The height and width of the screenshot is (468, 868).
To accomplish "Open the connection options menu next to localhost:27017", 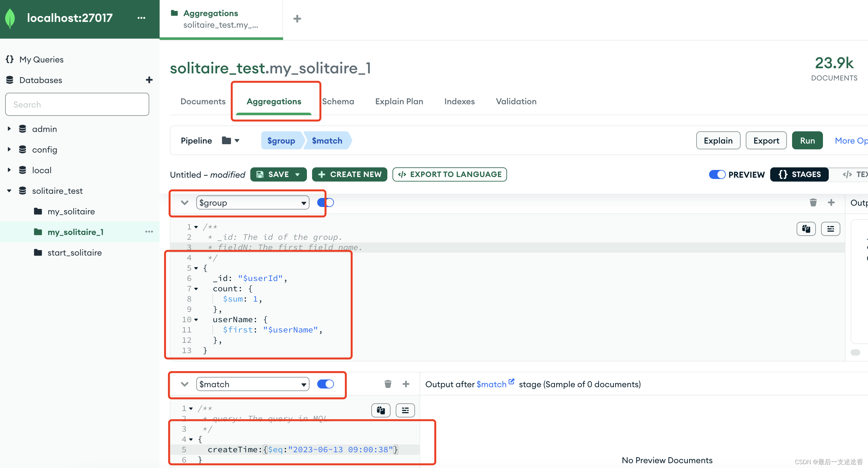I will [x=142, y=18].
